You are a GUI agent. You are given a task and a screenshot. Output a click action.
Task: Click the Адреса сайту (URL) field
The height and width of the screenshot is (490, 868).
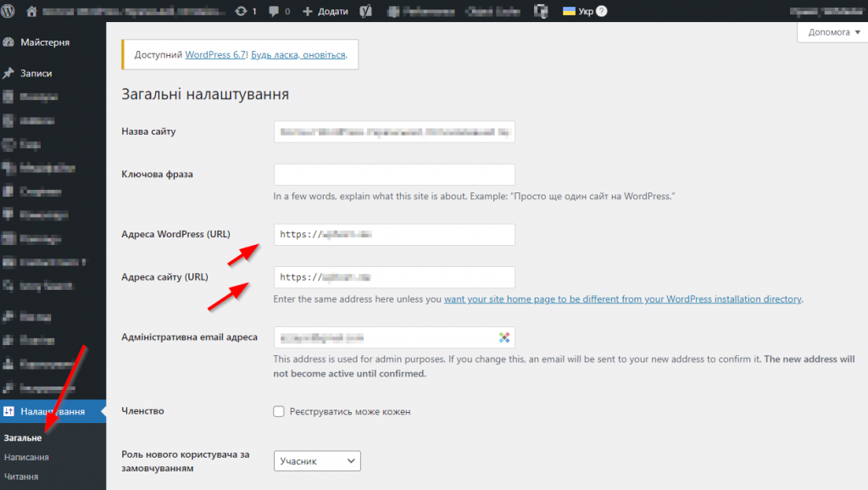[x=394, y=277]
